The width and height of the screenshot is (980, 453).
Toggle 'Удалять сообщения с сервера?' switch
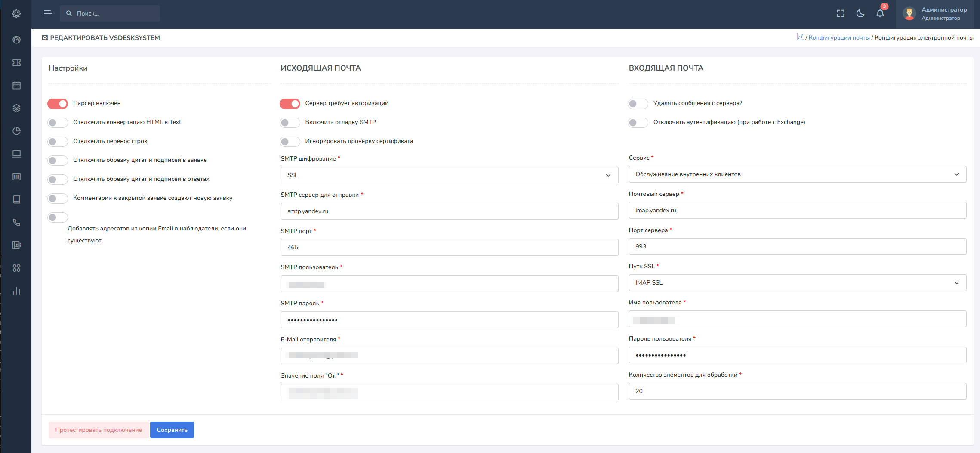(x=638, y=104)
